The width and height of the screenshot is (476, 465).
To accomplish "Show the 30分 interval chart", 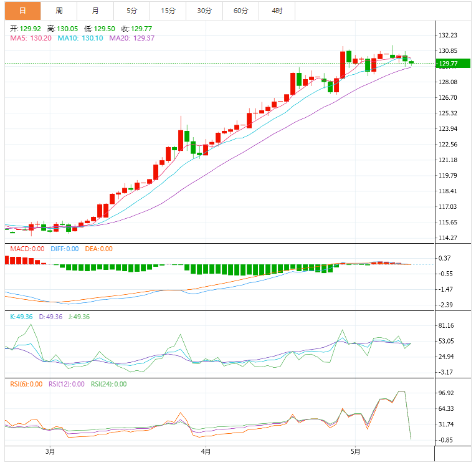I will [x=204, y=11].
